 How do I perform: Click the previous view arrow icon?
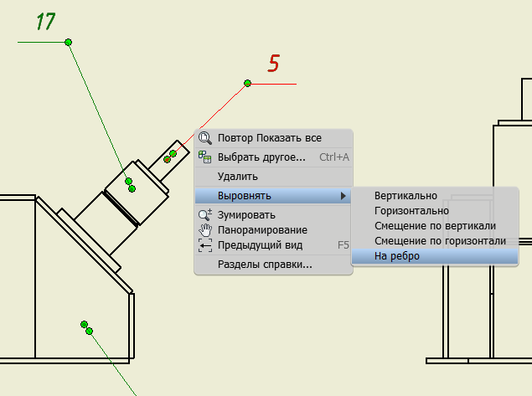[205, 245]
